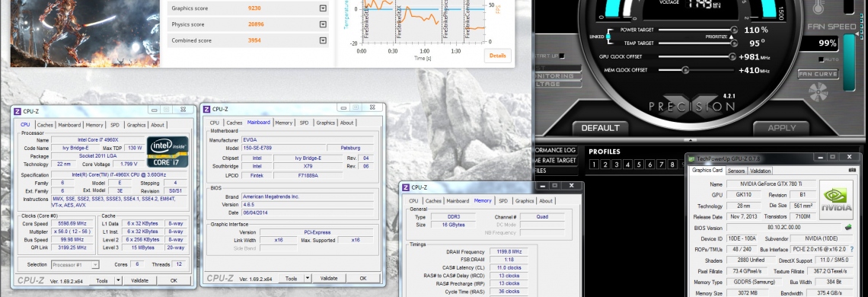Click the Processor #1 selection combo box
The height and width of the screenshot is (297, 868).
coord(75,265)
